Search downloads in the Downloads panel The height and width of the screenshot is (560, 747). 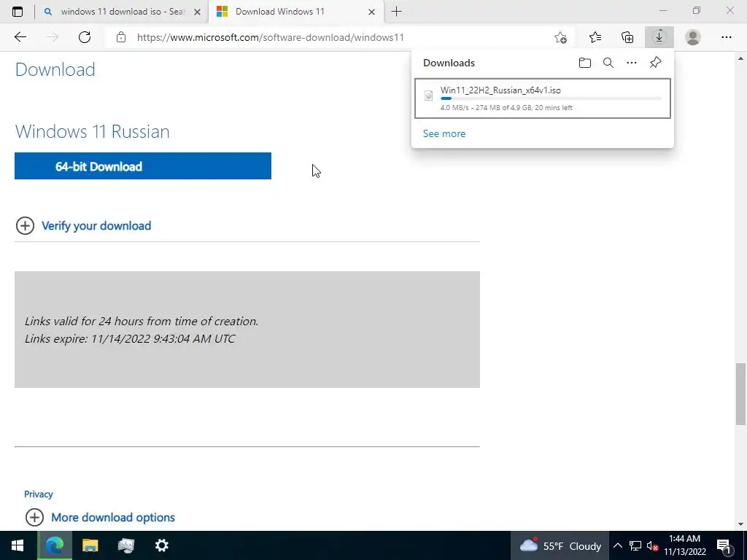[x=608, y=63]
